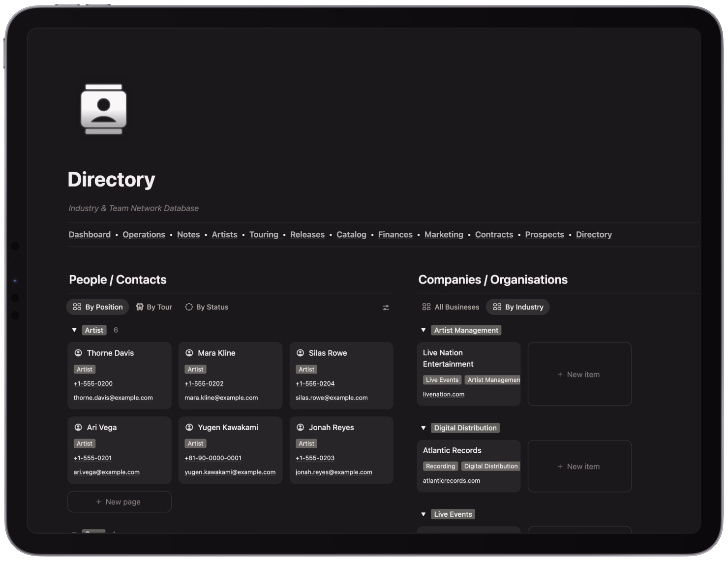Add a New page in People contacts
This screenshot has width=728, height=561.
click(120, 502)
